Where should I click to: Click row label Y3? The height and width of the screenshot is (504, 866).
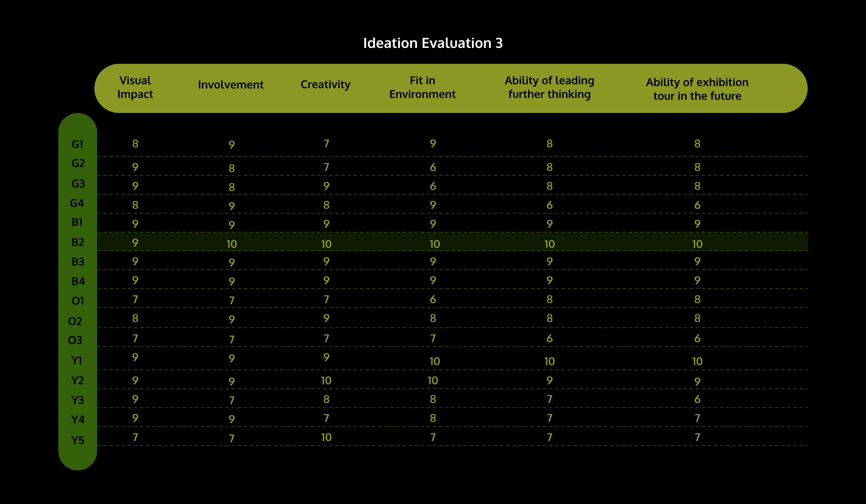pos(77,400)
